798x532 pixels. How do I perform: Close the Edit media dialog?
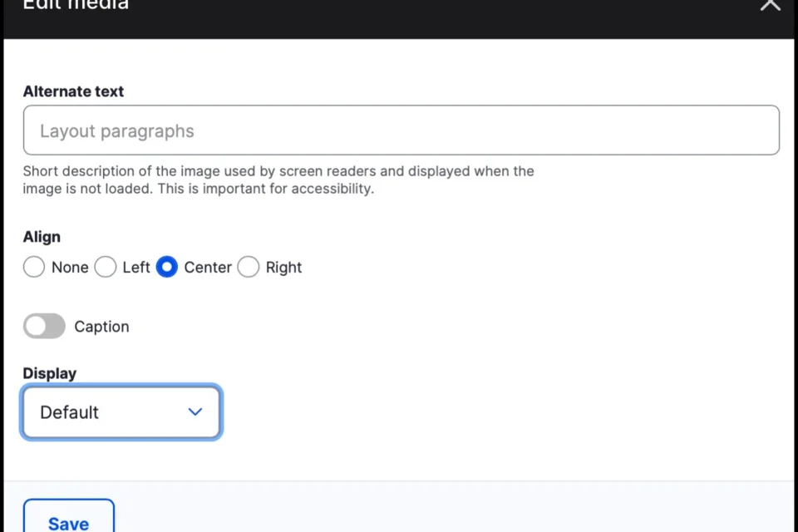tap(770, 7)
